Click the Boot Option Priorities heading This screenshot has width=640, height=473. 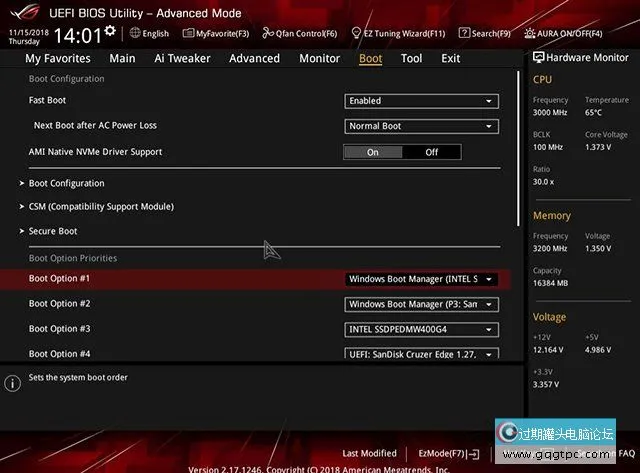point(73,258)
